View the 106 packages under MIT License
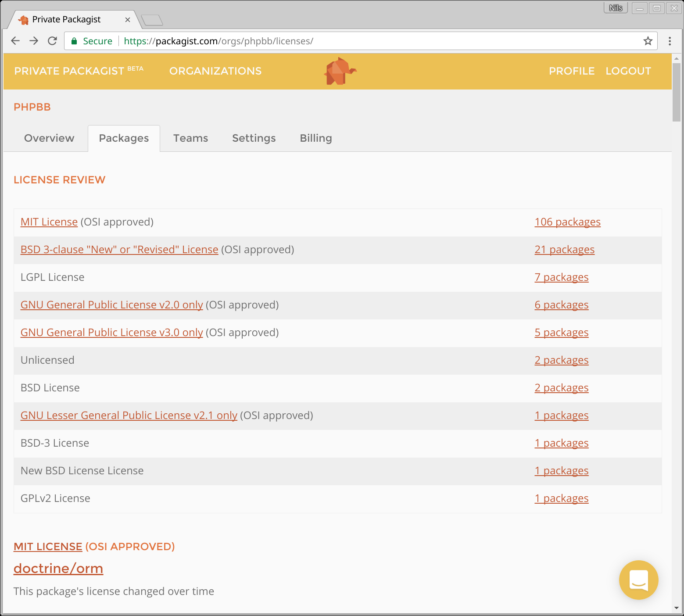 click(x=567, y=222)
